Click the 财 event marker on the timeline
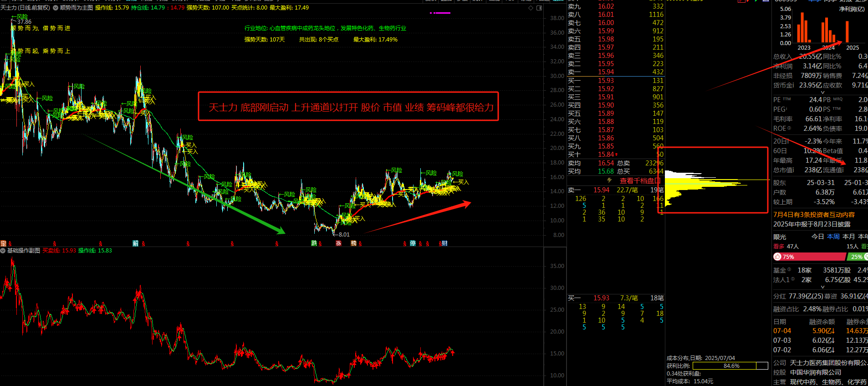The image size is (868, 386). pyautogui.click(x=444, y=243)
